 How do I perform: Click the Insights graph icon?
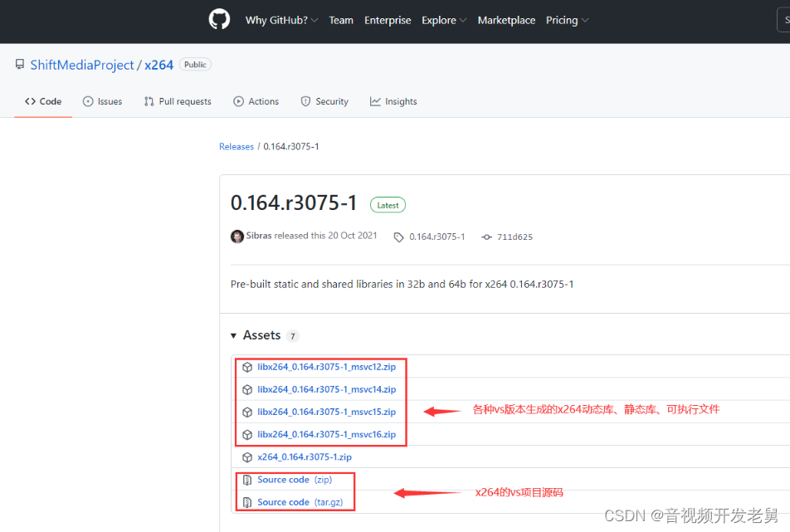pos(375,101)
